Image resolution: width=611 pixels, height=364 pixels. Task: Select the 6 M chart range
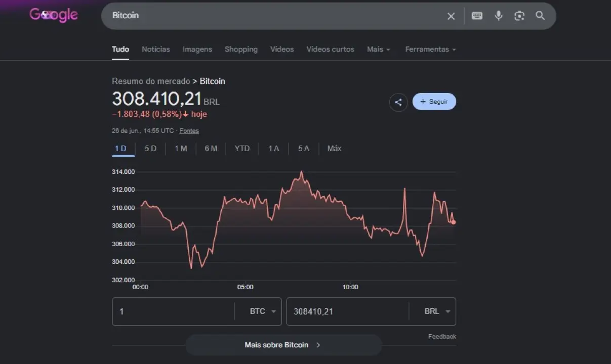coord(211,148)
